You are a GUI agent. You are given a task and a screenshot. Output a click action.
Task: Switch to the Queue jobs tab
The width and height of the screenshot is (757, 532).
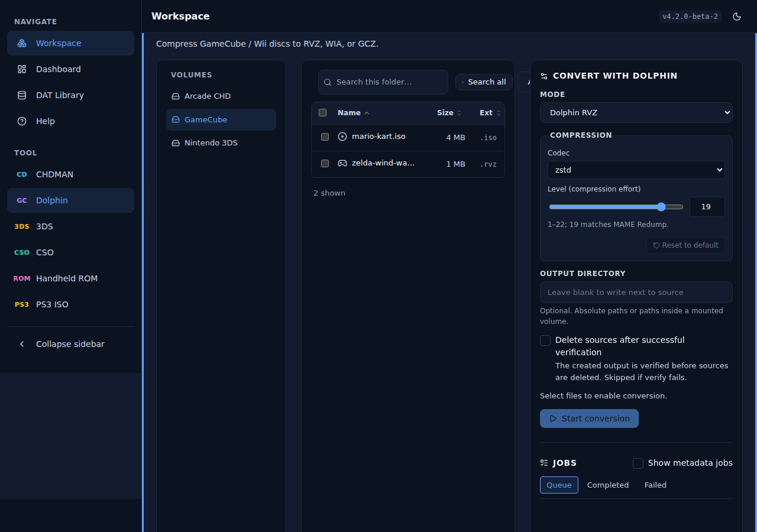click(559, 485)
